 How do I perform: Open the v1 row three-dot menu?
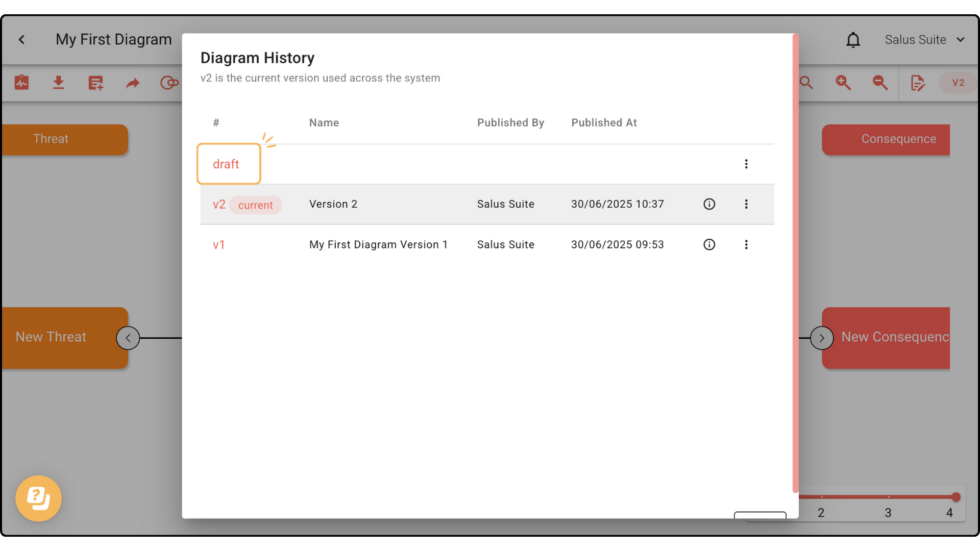[x=746, y=244]
